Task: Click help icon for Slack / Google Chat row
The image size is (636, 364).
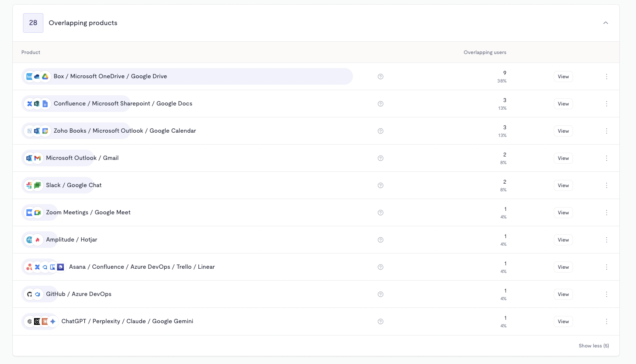Action: click(381, 185)
